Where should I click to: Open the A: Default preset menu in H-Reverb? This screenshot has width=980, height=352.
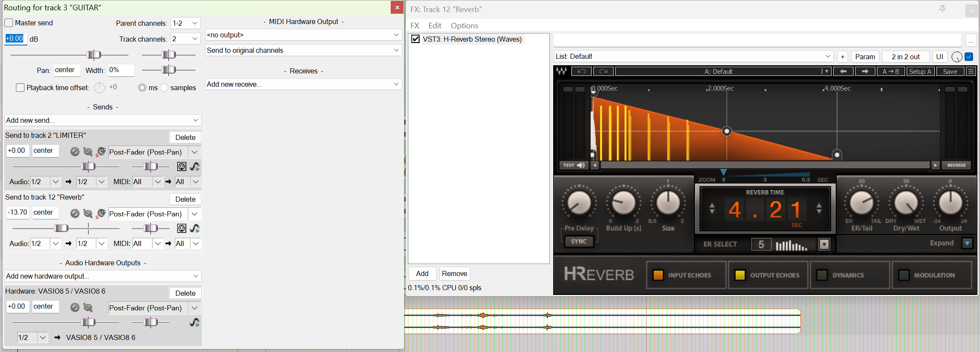pos(723,71)
